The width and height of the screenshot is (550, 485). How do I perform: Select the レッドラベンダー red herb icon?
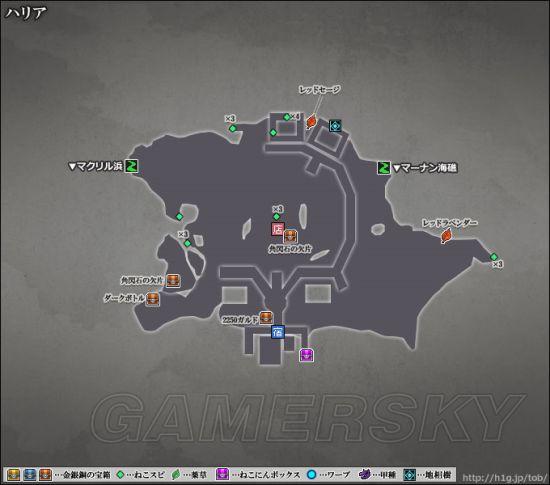pyautogui.click(x=447, y=235)
